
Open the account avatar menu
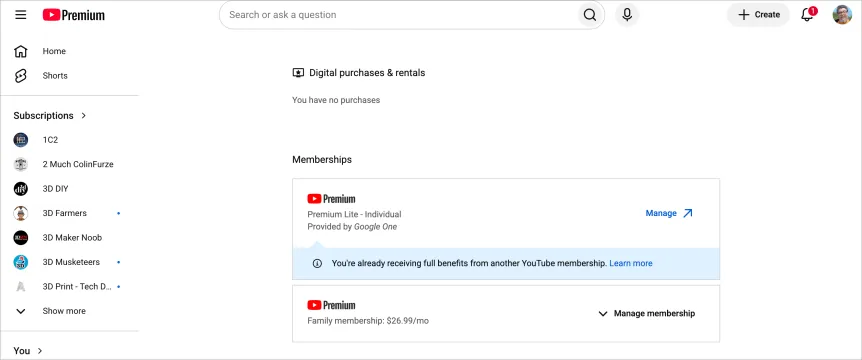[842, 15]
